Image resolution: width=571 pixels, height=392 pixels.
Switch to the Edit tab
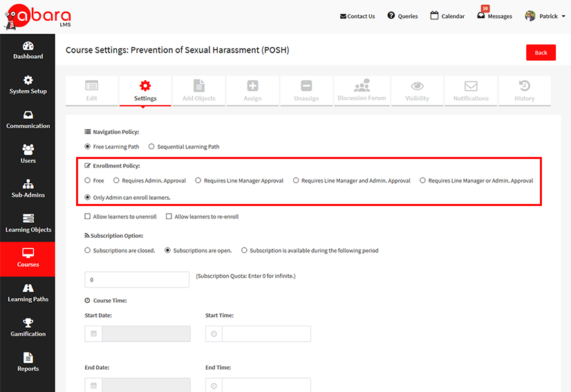[x=92, y=91]
